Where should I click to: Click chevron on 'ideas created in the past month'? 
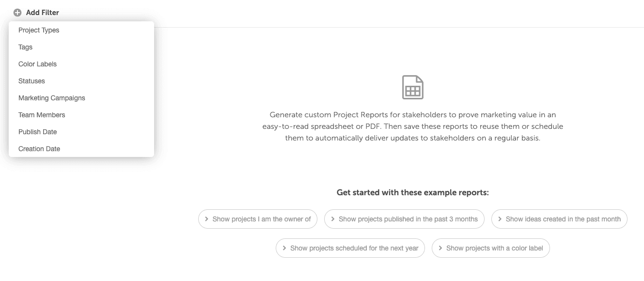500,219
